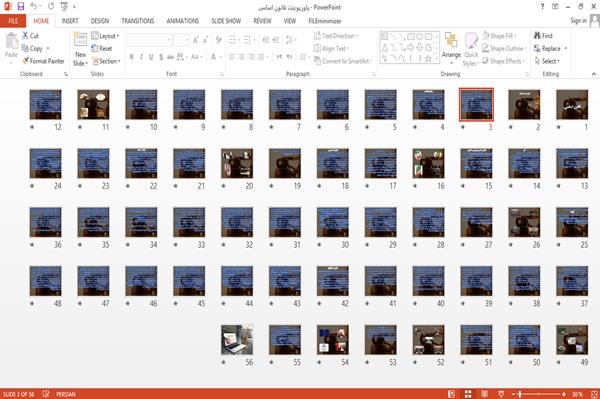Open the Select dropdown in Editing
This screenshot has width=600, height=399.
pyautogui.click(x=547, y=61)
